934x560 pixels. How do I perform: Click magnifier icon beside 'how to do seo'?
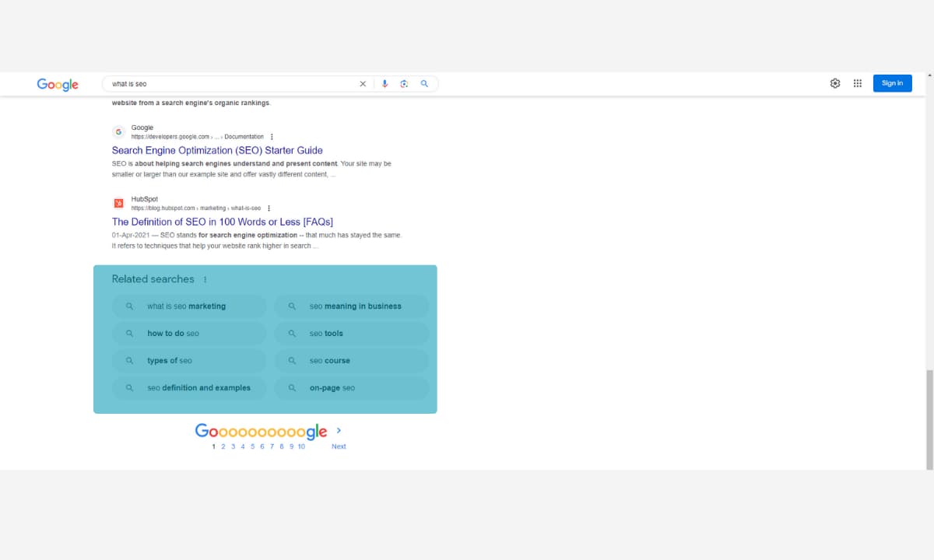[129, 334]
